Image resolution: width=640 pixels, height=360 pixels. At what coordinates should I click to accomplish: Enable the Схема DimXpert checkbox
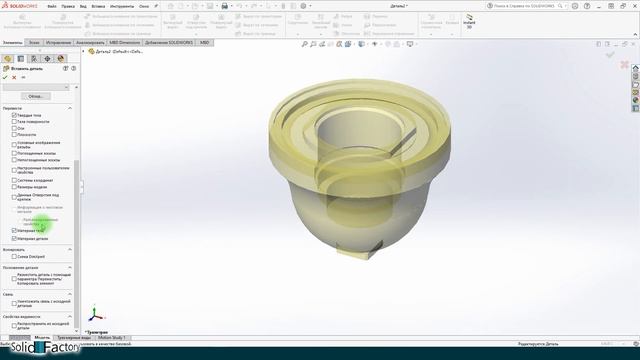pos(14,256)
